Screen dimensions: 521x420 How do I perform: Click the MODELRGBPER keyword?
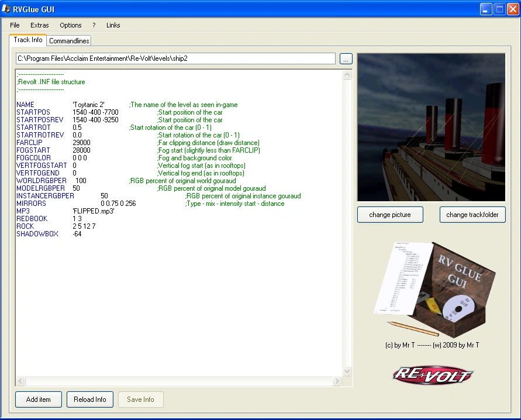click(x=40, y=189)
